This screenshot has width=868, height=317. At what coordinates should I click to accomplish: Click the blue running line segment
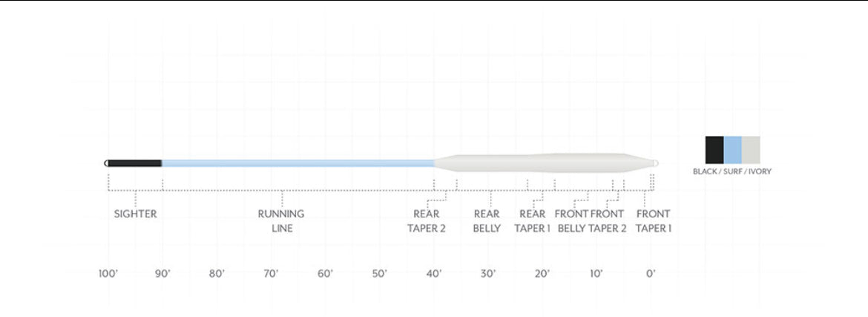297,163
